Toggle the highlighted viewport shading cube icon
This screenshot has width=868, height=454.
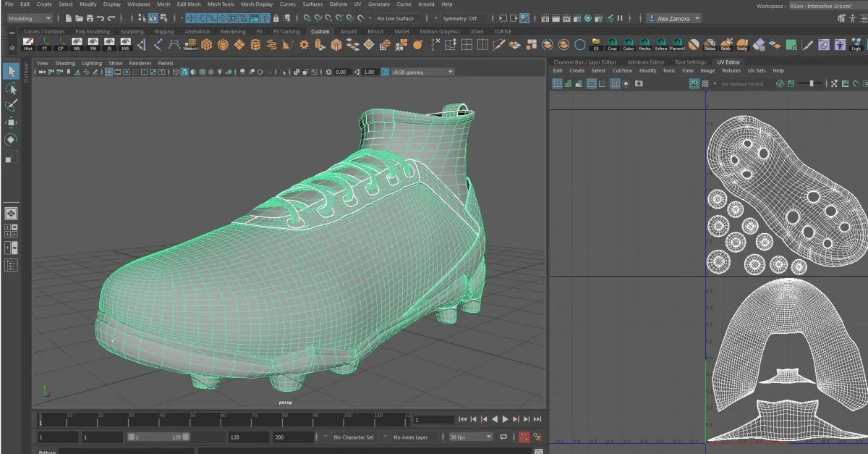[184, 72]
